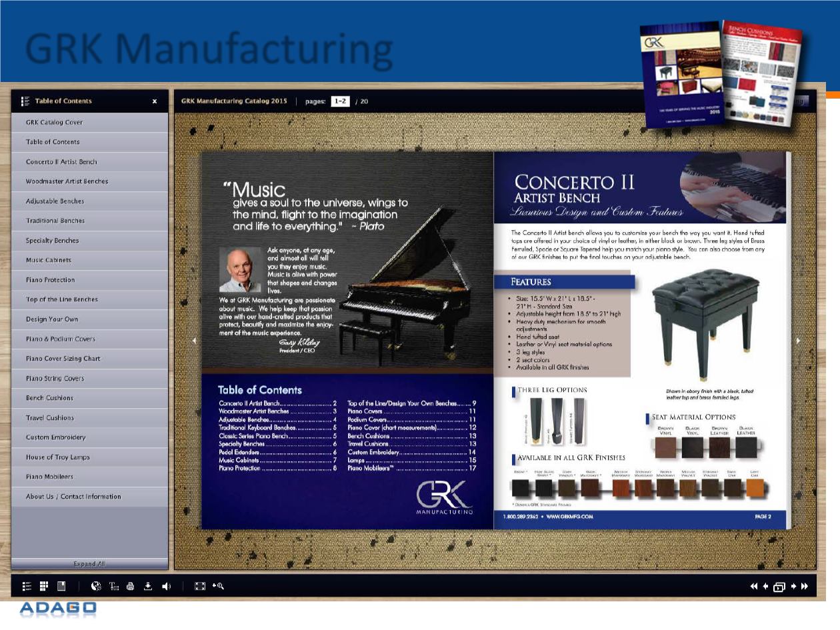Click Custom Embroidery line on the page
The height and width of the screenshot is (630, 840).
point(412,452)
